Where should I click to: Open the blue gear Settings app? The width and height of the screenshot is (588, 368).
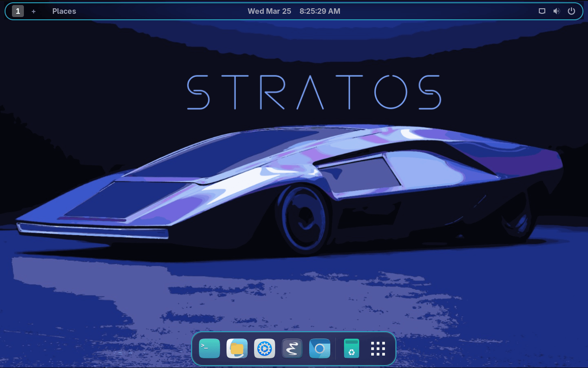tap(265, 349)
